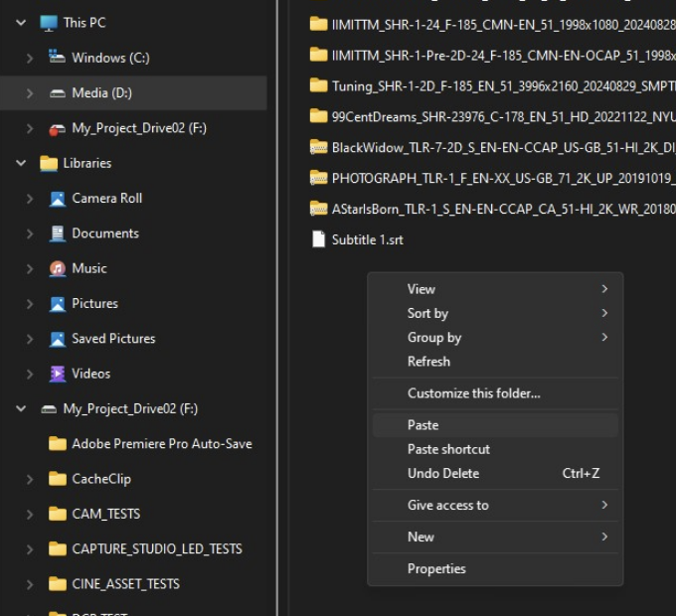This screenshot has height=616, width=676.
Task: Click the 99CentDreams folder icon
Action: click(318, 116)
